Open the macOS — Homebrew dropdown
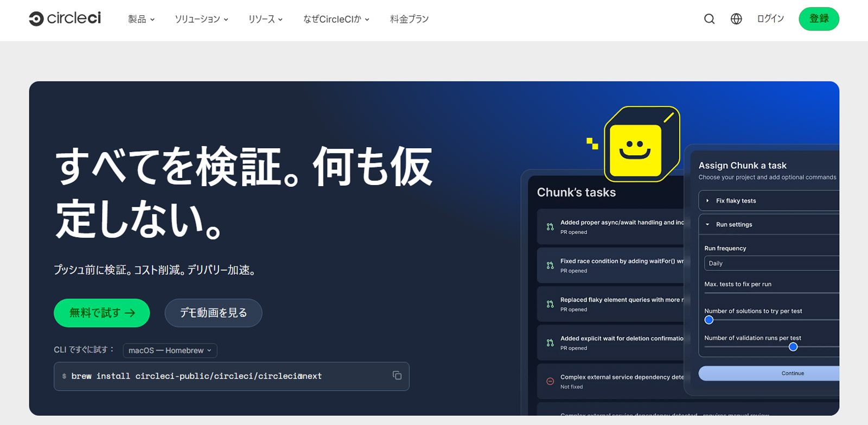868x425 pixels. click(x=170, y=351)
